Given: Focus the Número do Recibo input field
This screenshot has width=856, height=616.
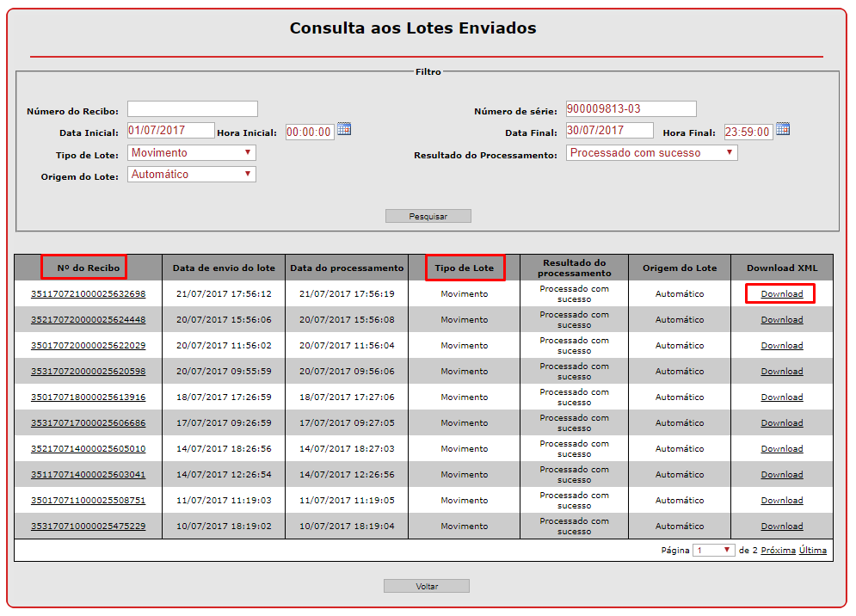Looking at the screenshot, I should click(x=193, y=108).
